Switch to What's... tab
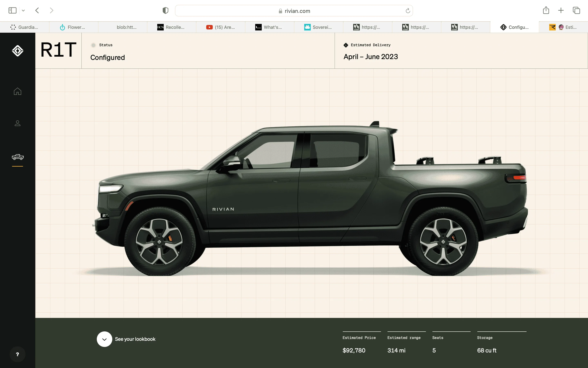This screenshot has height=368, width=588. tap(270, 27)
